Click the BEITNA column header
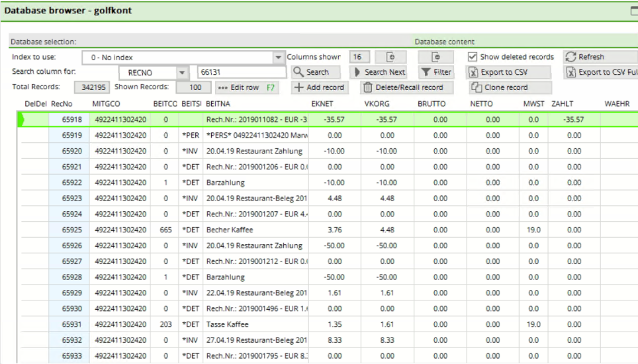Viewport: 638px width, 364px height. point(218,104)
